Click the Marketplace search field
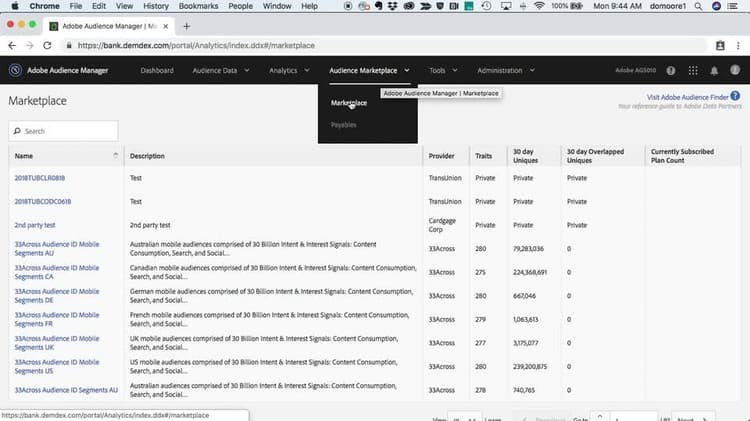Image resolution: width=750 pixels, height=421 pixels. 63,131
